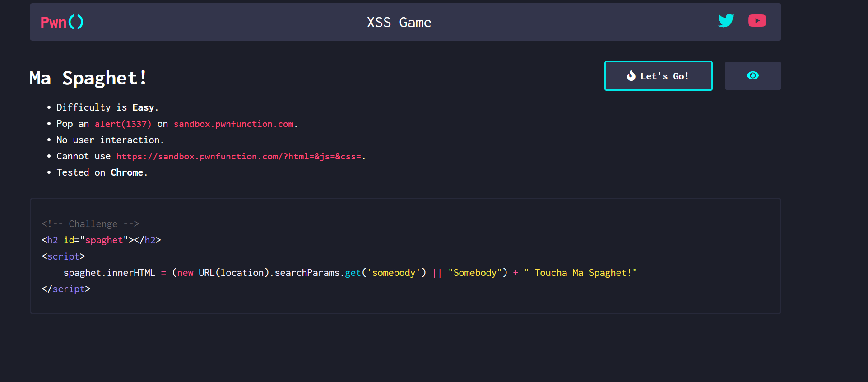This screenshot has width=868, height=382.
Task: Click the sandbox.pwnfunction.com text
Action: pyautogui.click(x=234, y=124)
